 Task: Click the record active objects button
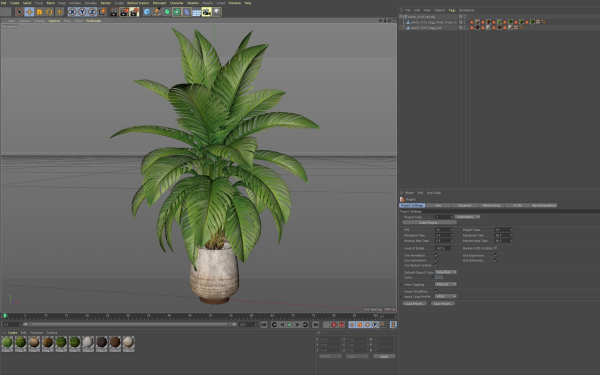point(326,324)
